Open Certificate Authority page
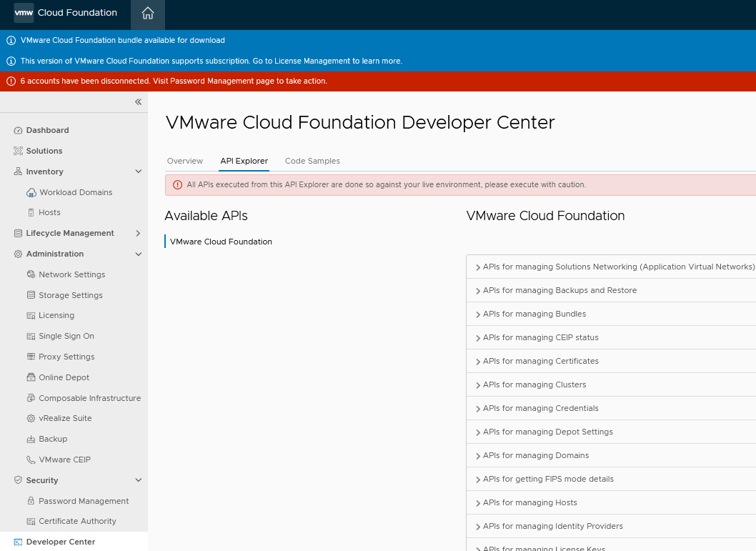Viewport: 756px width, 551px height. coord(77,522)
